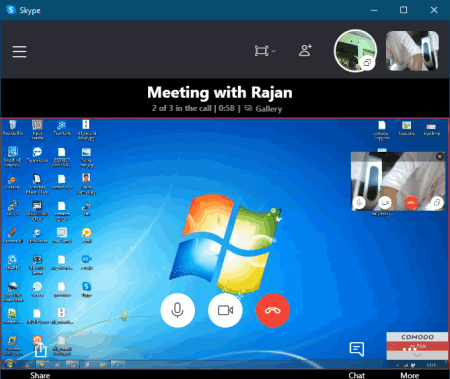
Task: Click the COMODO widget header
Action: [x=417, y=337]
